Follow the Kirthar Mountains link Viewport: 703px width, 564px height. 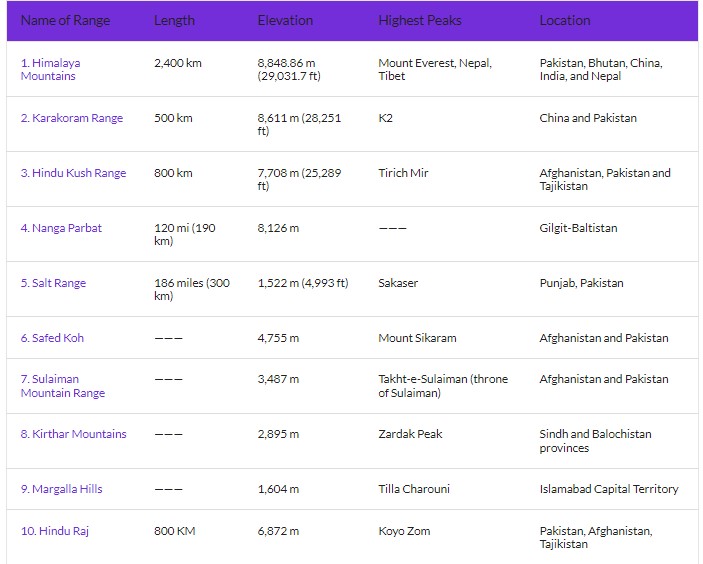[74, 434]
